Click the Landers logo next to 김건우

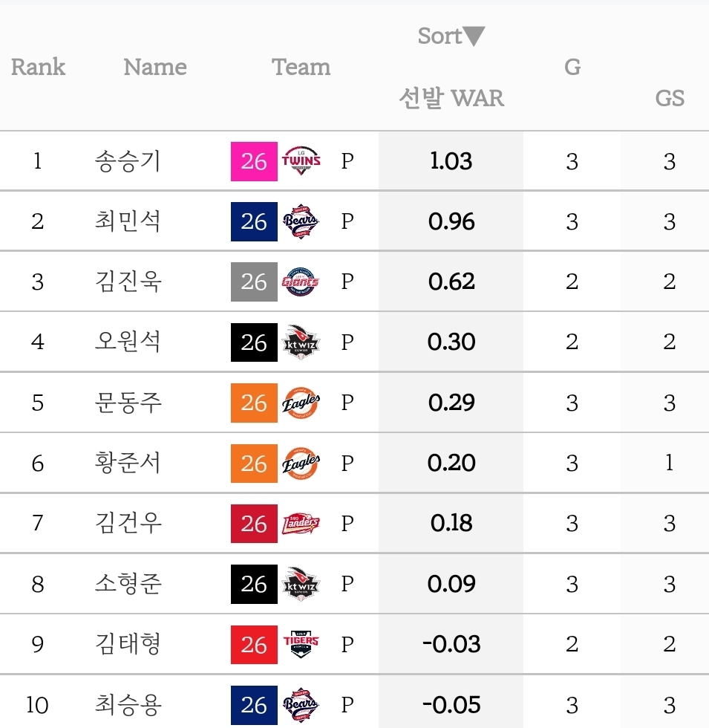point(301,524)
